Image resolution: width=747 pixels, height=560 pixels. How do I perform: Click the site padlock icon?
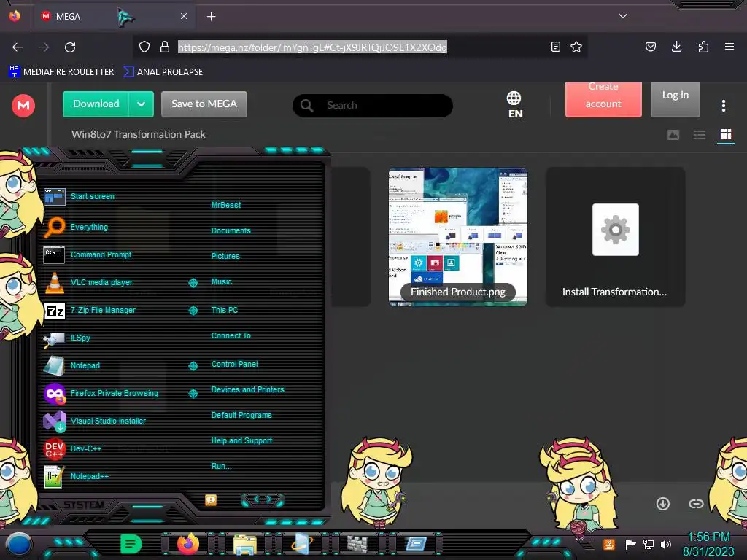click(x=165, y=47)
